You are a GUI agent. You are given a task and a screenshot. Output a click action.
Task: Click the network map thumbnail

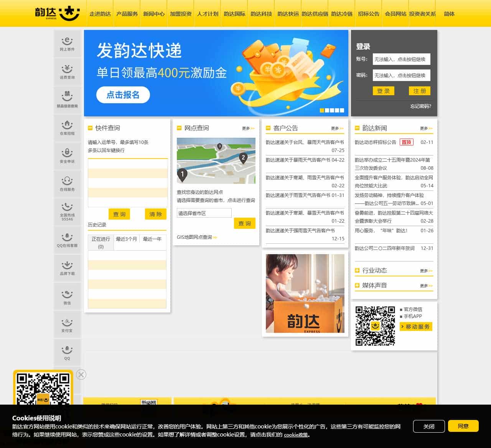[216, 161]
